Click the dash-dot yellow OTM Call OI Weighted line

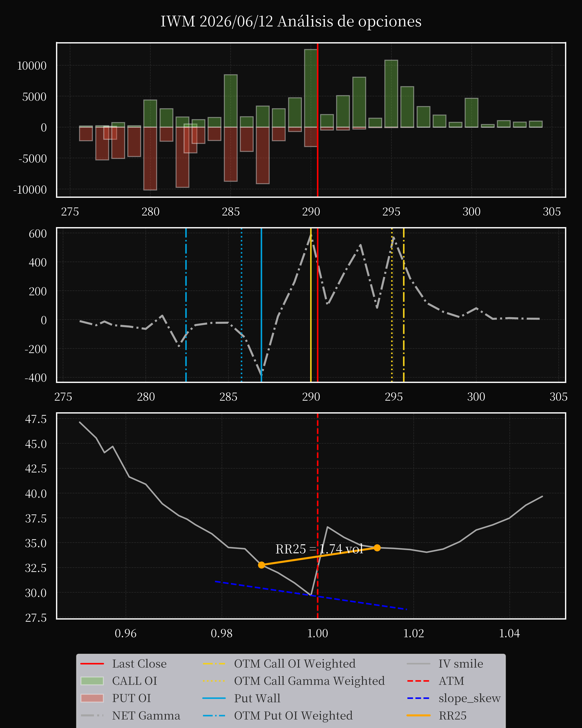click(404, 305)
